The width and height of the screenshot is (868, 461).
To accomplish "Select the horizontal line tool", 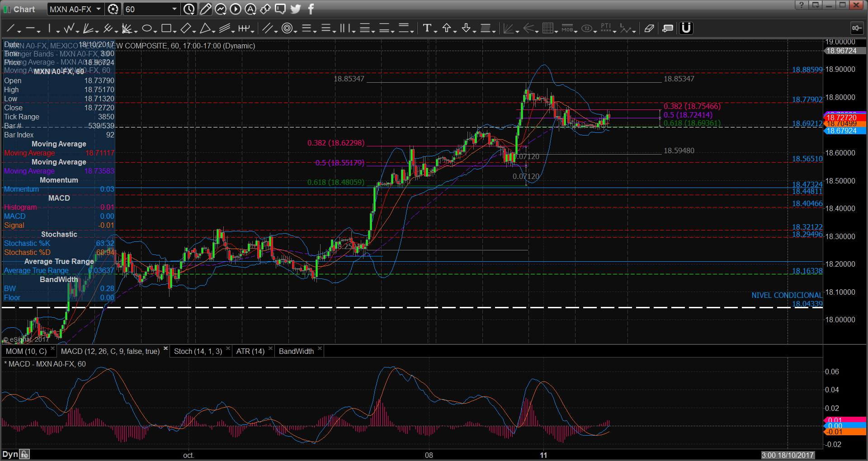I will (x=30, y=28).
